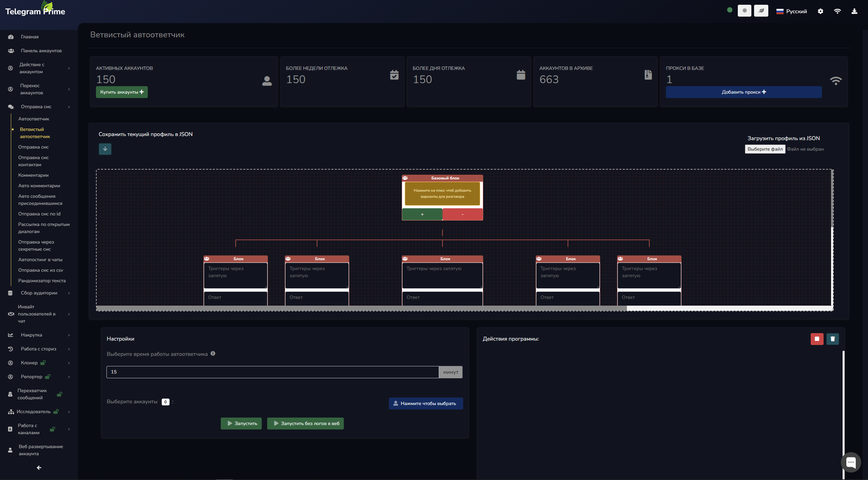The width and height of the screenshot is (868, 480).
Task: Expand the Сбор аудитории sidebar section
Action: (39, 293)
